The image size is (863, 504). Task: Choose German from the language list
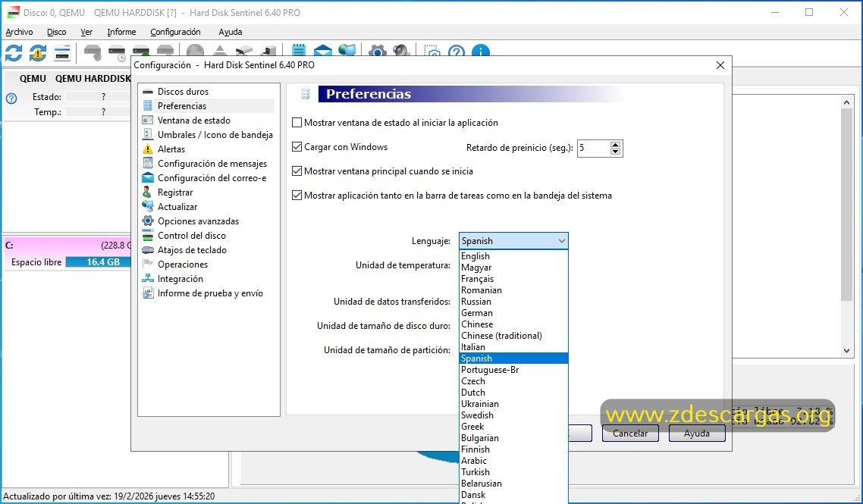click(513, 313)
